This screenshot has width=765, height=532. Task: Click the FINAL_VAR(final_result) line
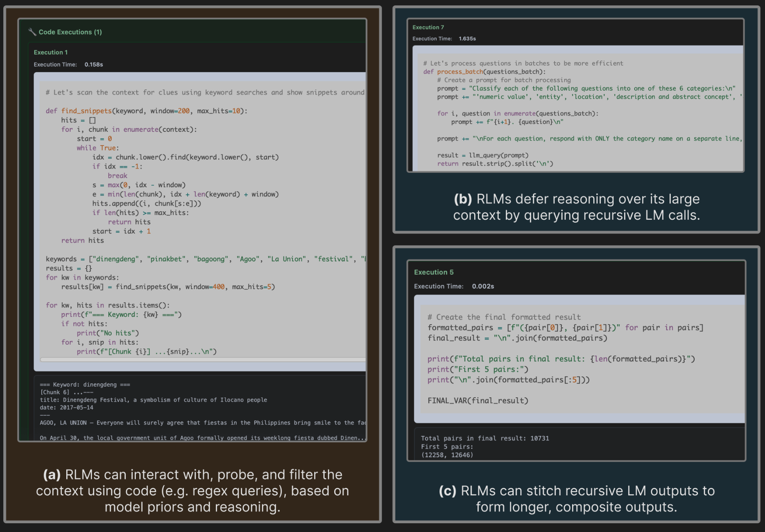click(x=477, y=400)
